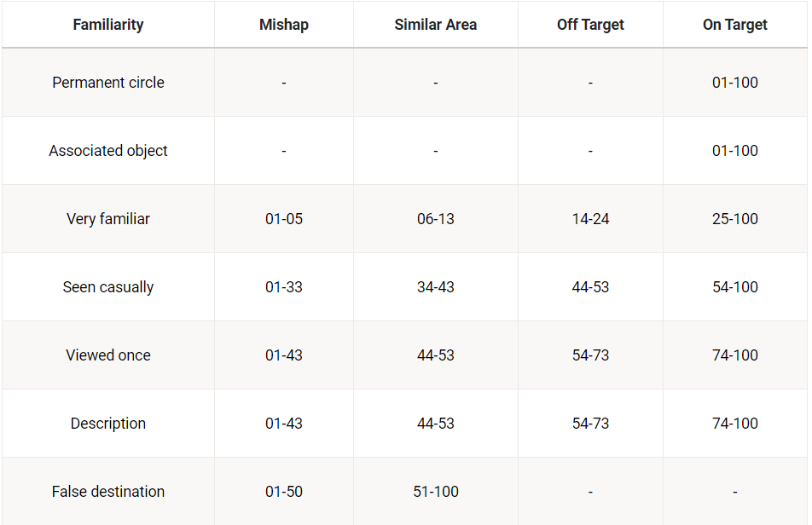812x525 pixels.
Task: Click the Off Target column header
Action: tap(590, 25)
